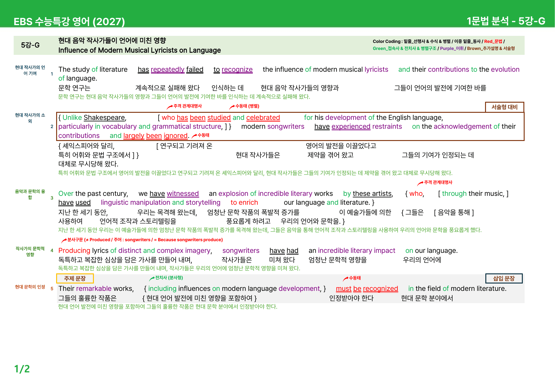Click the side label '현대 작사가의 소외'

(x=30, y=118)
